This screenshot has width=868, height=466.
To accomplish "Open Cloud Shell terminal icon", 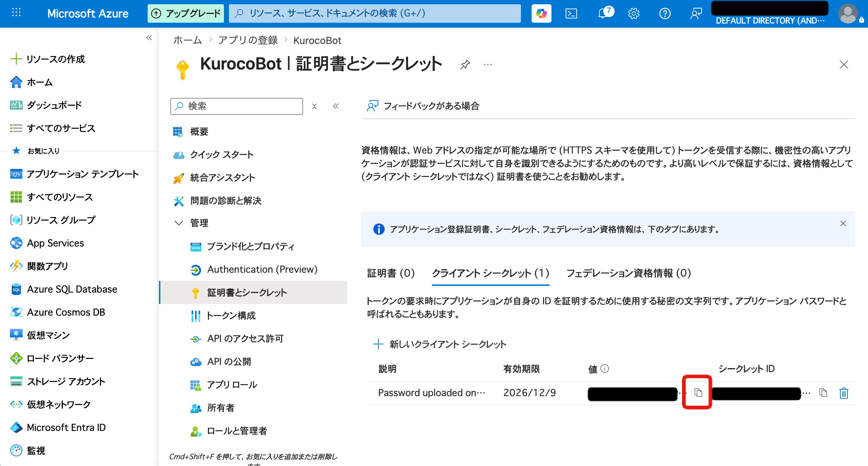I will pyautogui.click(x=571, y=13).
